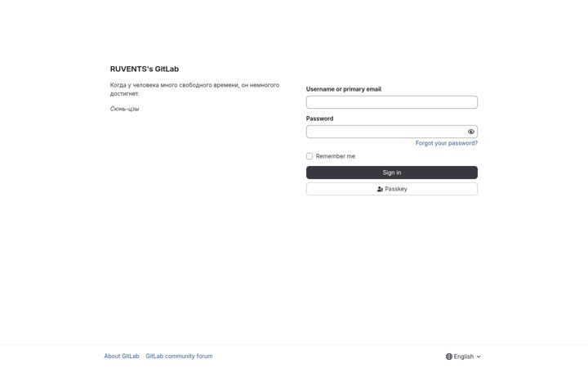Click the passkey person icon
588x368 pixels.
click(380, 189)
